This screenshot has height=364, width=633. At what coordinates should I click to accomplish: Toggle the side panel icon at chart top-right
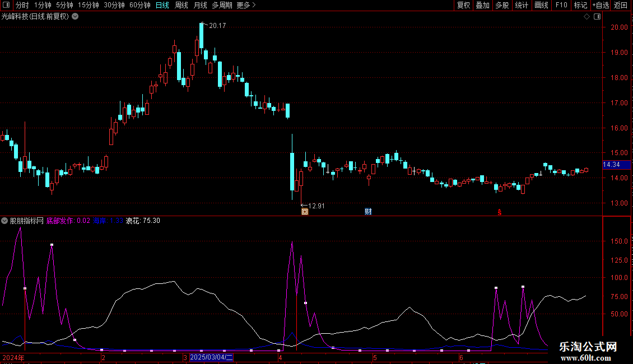597,17
